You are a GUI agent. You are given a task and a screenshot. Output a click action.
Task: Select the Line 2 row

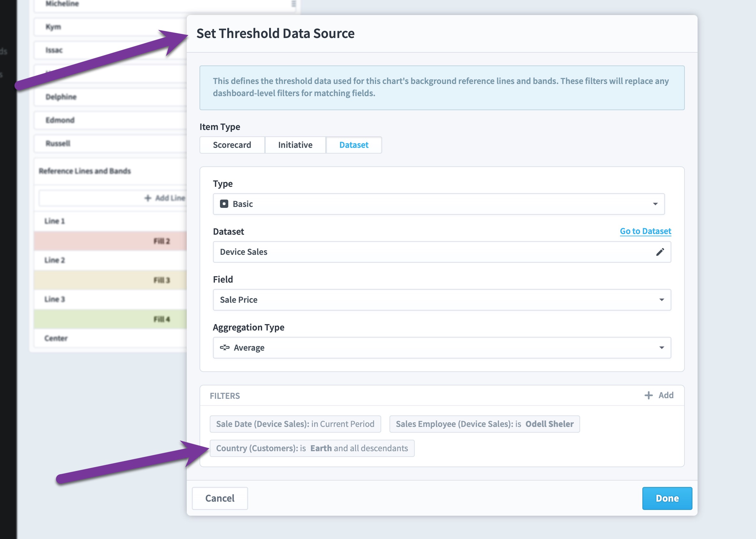[x=110, y=260]
